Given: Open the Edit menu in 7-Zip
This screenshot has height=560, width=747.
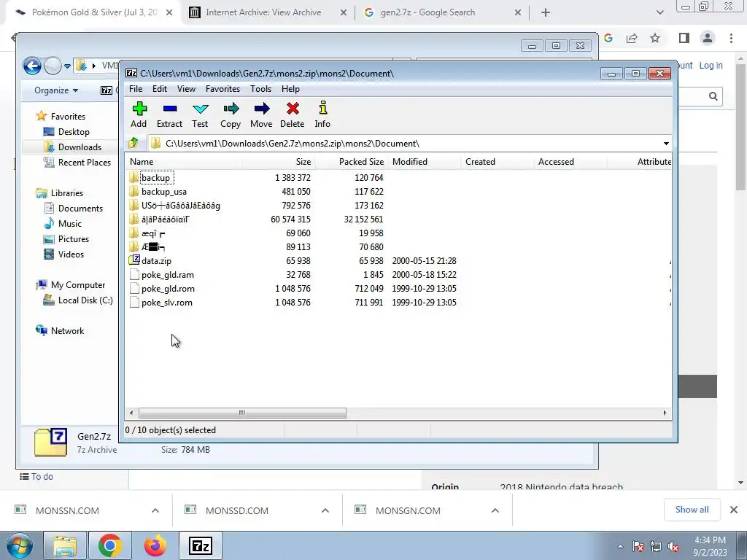Looking at the screenshot, I should coord(160,89).
